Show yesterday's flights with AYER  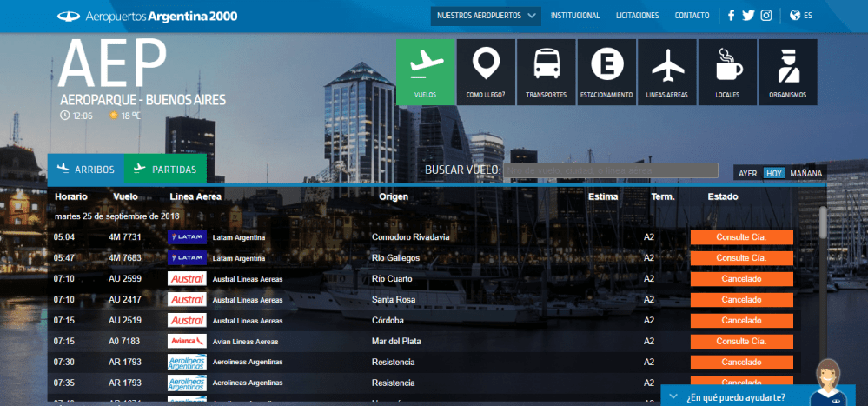pos(747,173)
